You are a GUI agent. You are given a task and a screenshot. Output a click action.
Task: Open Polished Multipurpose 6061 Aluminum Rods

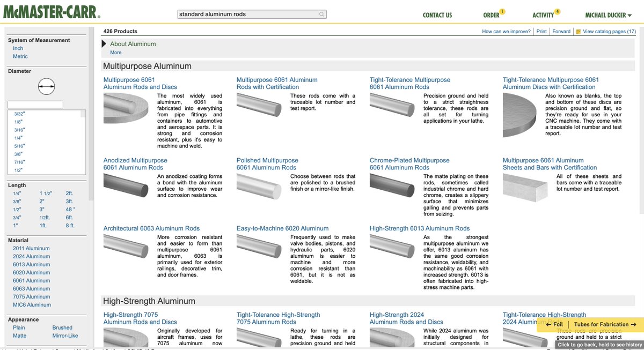pyautogui.click(x=267, y=164)
